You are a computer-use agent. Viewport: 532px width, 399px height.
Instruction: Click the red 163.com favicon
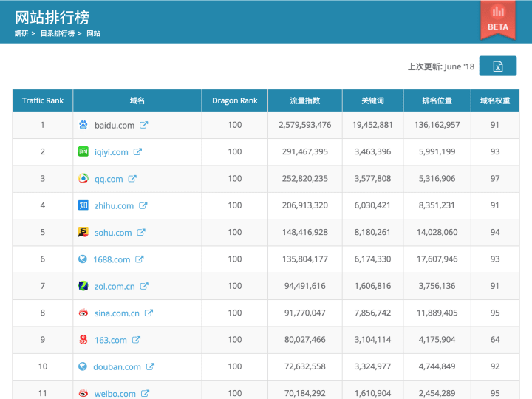click(83, 339)
